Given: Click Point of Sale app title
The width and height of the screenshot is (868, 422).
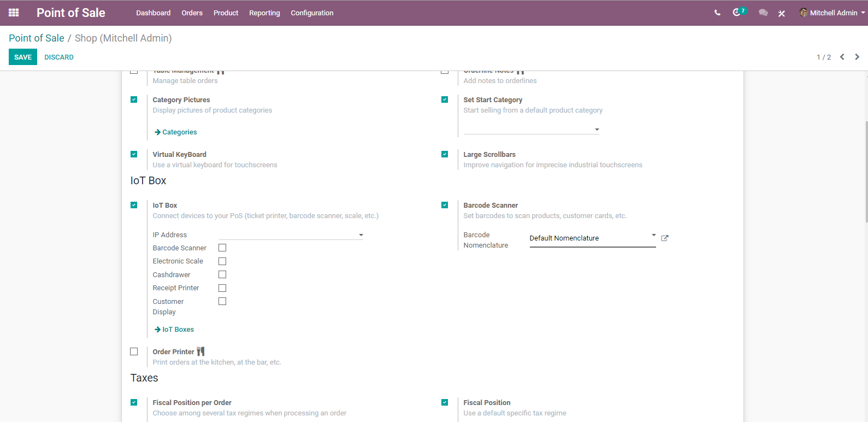Looking at the screenshot, I should 71,13.
